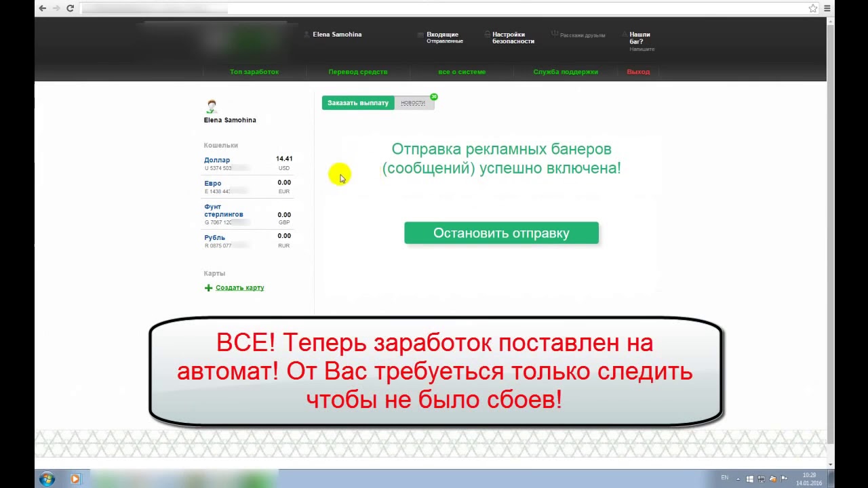Click the browser back arrow

coord(42,8)
